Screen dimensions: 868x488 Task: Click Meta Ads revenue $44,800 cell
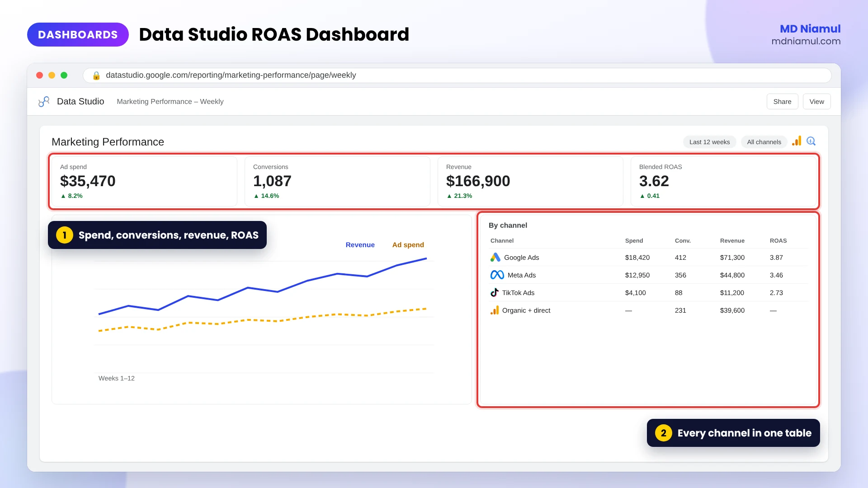(732, 275)
